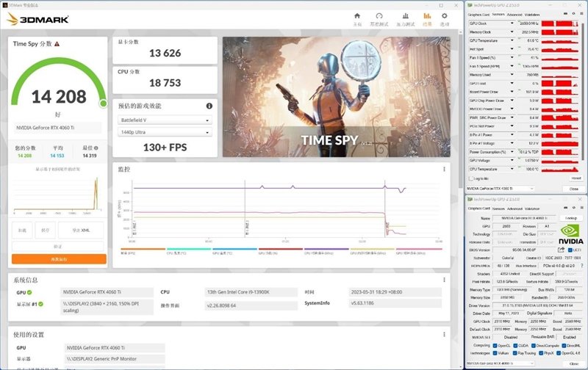Switch to Advanced tab in lower GPU-Z window

pyautogui.click(x=514, y=208)
